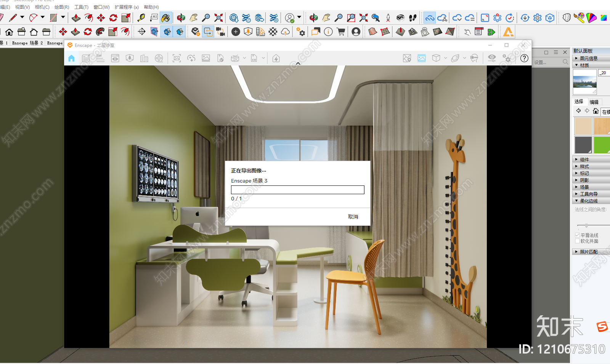
Task: Select the Walk footprints tool
Action: tap(412, 18)
